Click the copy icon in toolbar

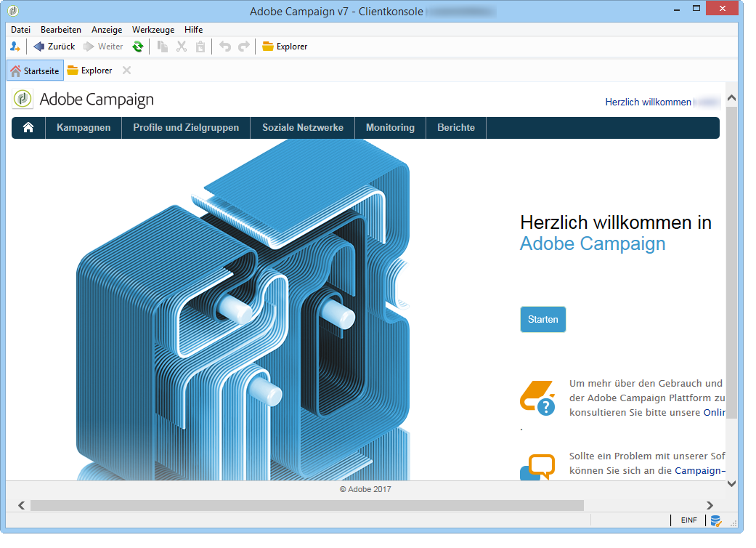pyautogui.click(x=163, y=47)
